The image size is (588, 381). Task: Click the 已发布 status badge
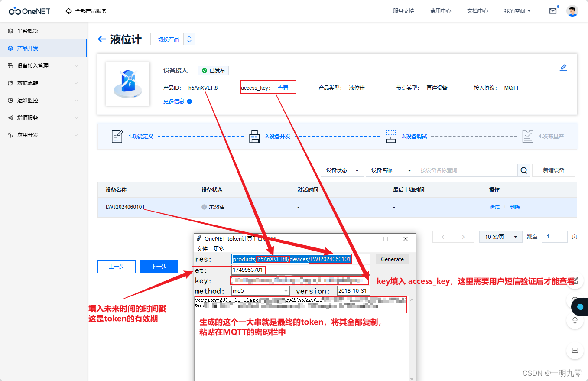(x=213, y=71)
